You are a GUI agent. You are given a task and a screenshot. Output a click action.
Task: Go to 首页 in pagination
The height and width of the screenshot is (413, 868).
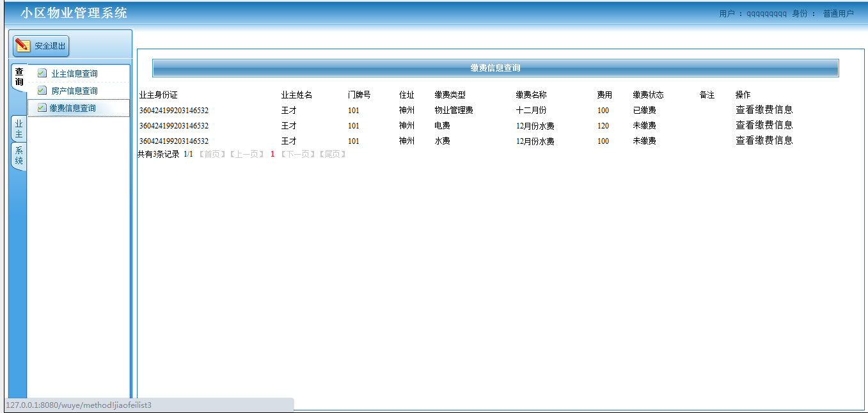click(x=212, y=154)
